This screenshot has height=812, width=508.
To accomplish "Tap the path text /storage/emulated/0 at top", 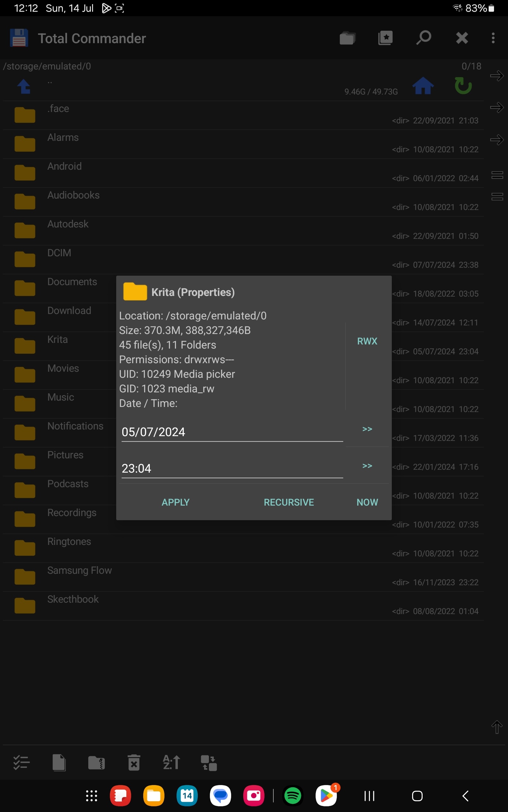I will click(47, 66).
